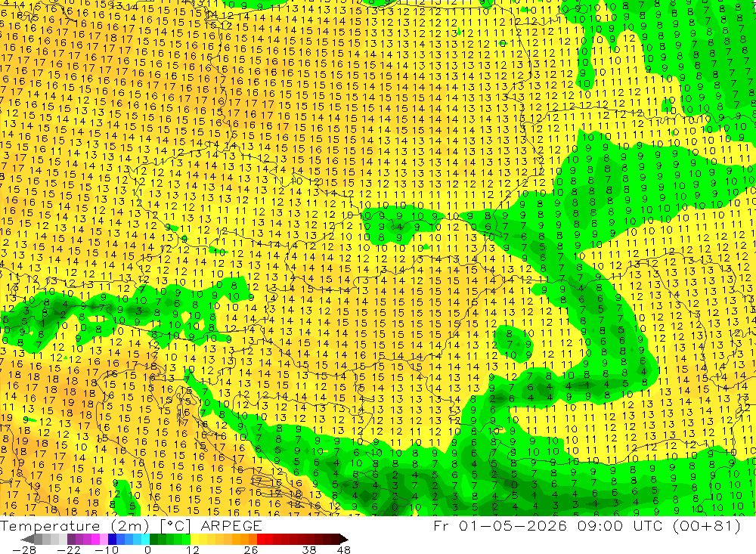This screenshot has height=554, width=756.
Task: Click the '0' legend value
Action: click(147, 550)
